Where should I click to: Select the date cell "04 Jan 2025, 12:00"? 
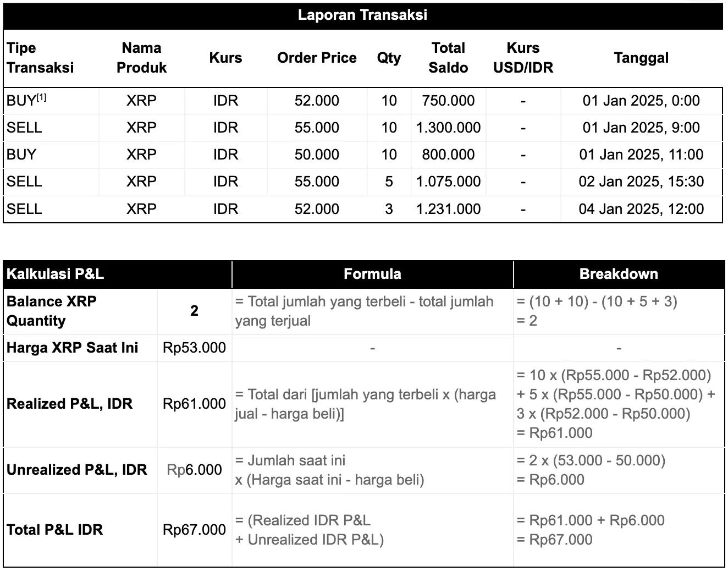[x=641, y=209]
